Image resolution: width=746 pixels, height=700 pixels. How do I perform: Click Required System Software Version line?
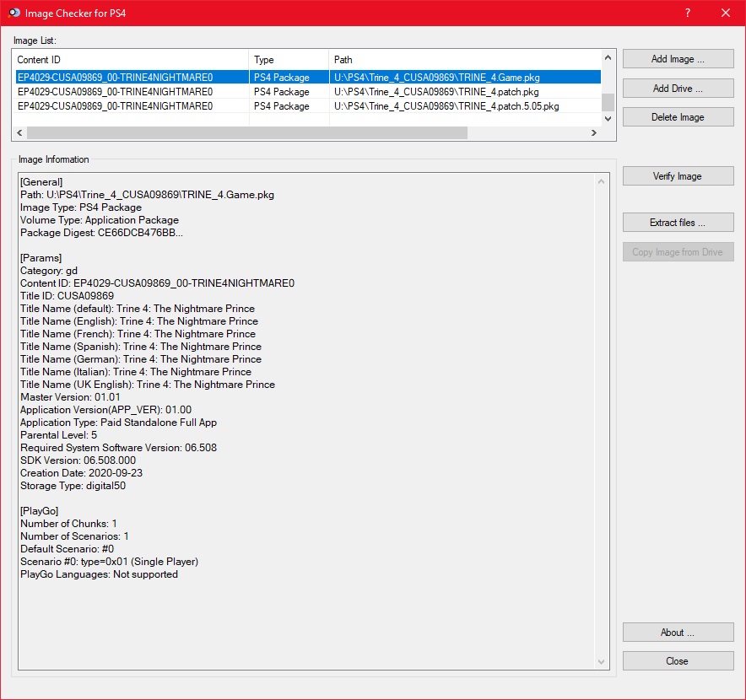118,448
